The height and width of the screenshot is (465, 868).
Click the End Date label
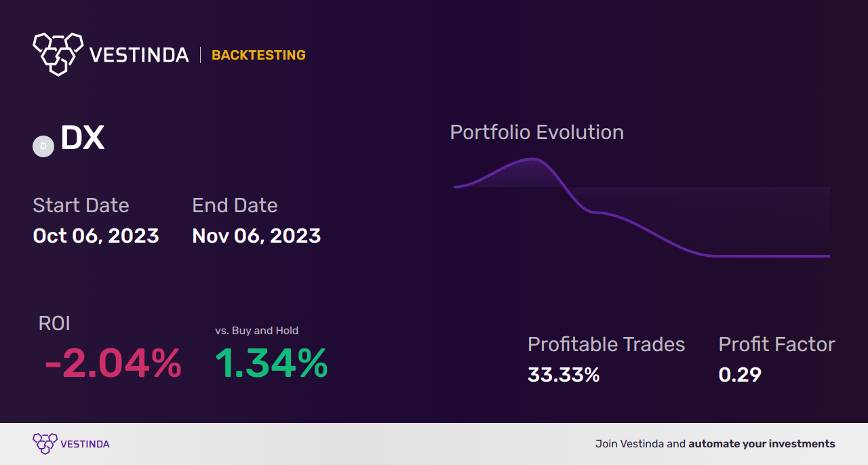235,205
